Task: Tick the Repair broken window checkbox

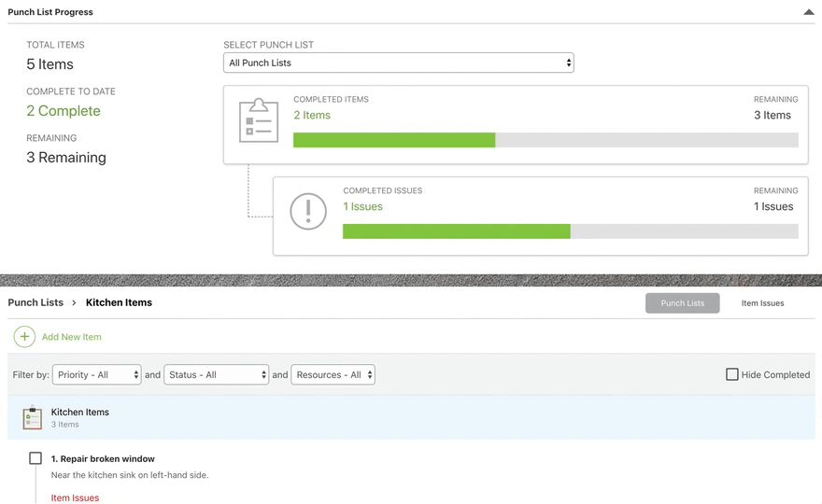Action: 35,458
